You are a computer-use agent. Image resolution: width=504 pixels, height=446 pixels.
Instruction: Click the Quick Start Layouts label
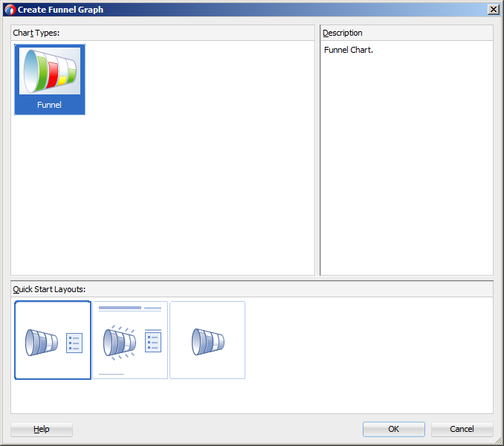click(49, 289)
